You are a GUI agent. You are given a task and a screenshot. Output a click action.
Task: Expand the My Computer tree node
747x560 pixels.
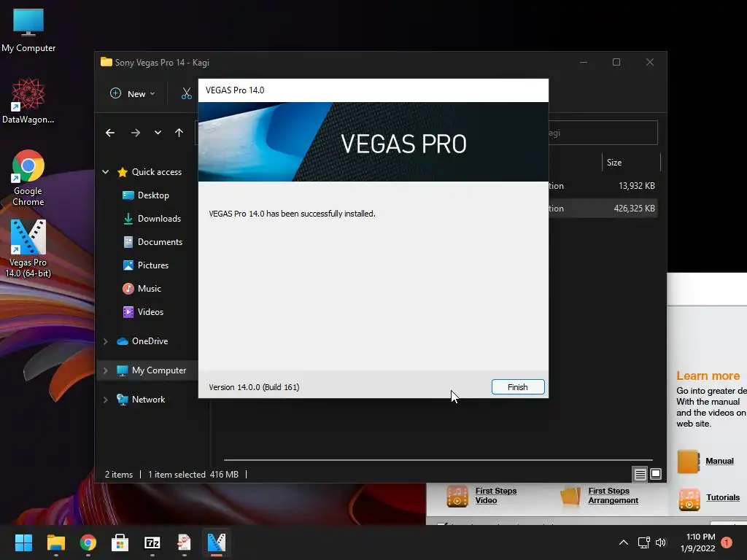106,370
